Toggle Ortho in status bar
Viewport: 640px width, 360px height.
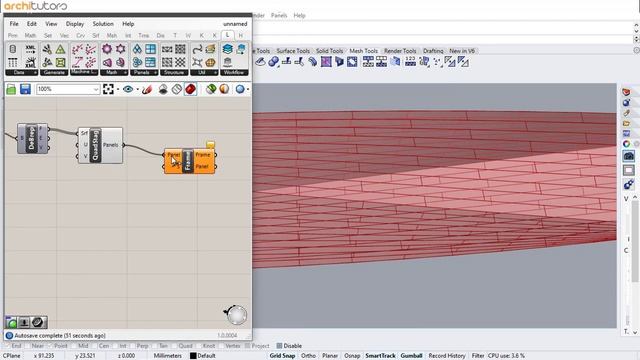[x=308, y=356]
